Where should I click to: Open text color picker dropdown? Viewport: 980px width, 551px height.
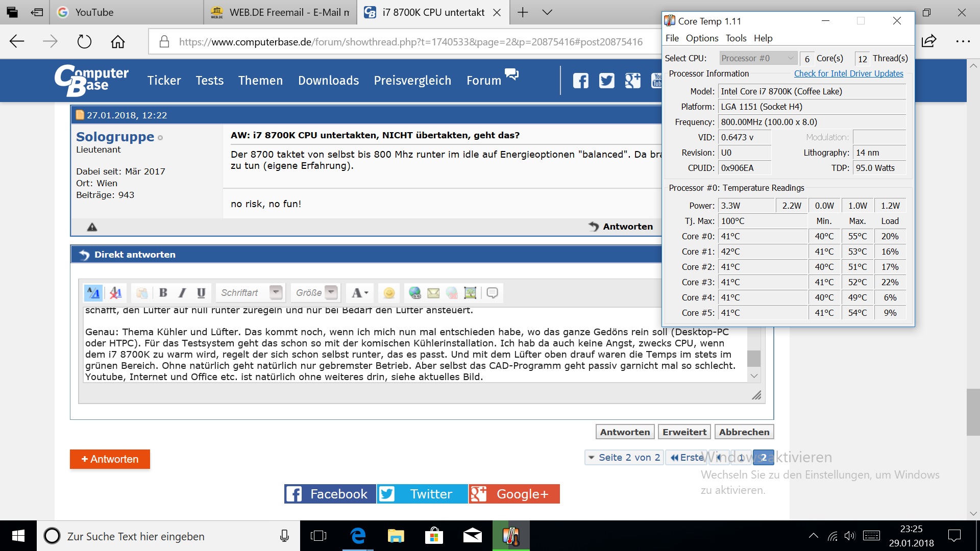360,293
